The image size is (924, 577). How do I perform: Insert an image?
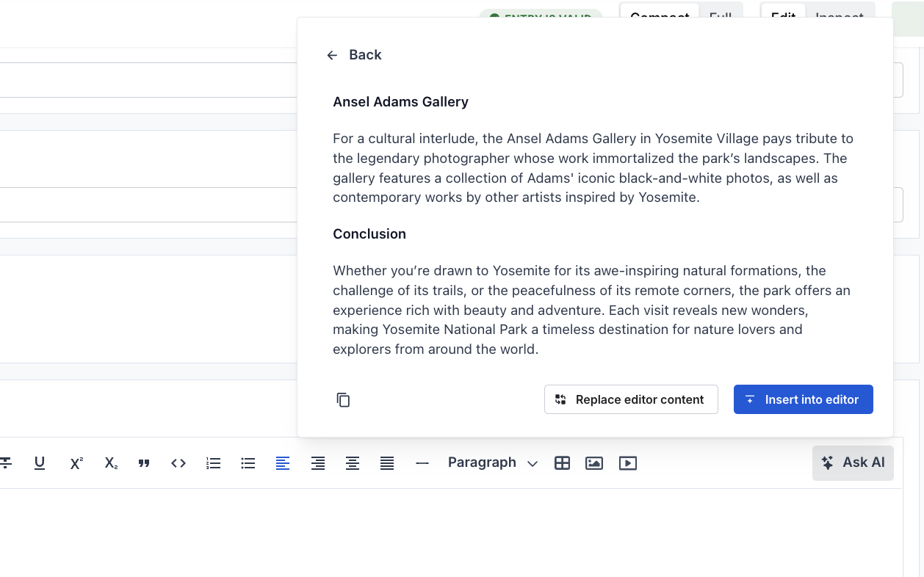tap(594, 462)
